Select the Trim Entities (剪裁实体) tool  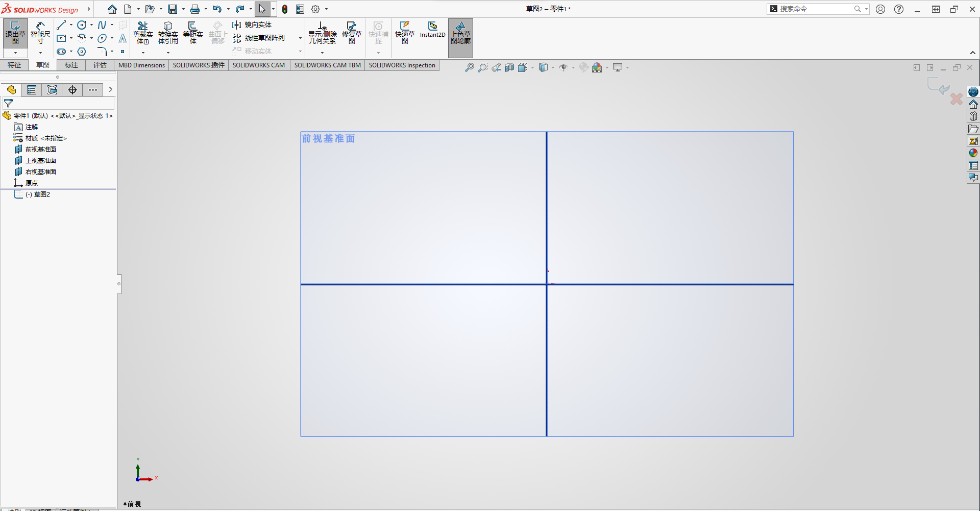pyautogui.click(x=143, y=33)
